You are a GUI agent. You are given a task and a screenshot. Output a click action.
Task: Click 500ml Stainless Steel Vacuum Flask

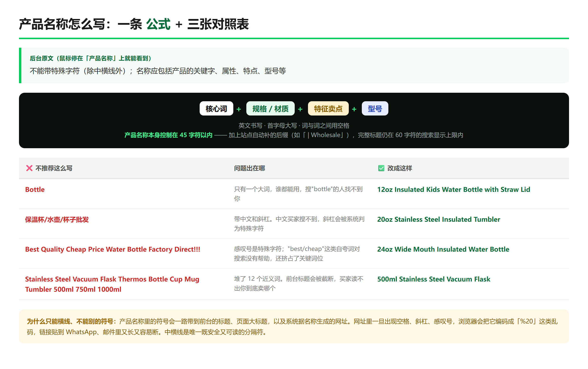click(434, 279)
